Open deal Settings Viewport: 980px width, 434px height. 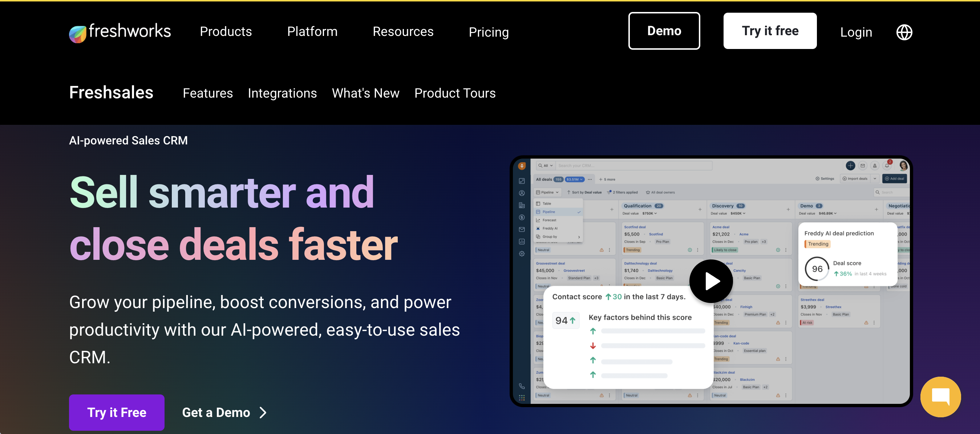[825, 179]
